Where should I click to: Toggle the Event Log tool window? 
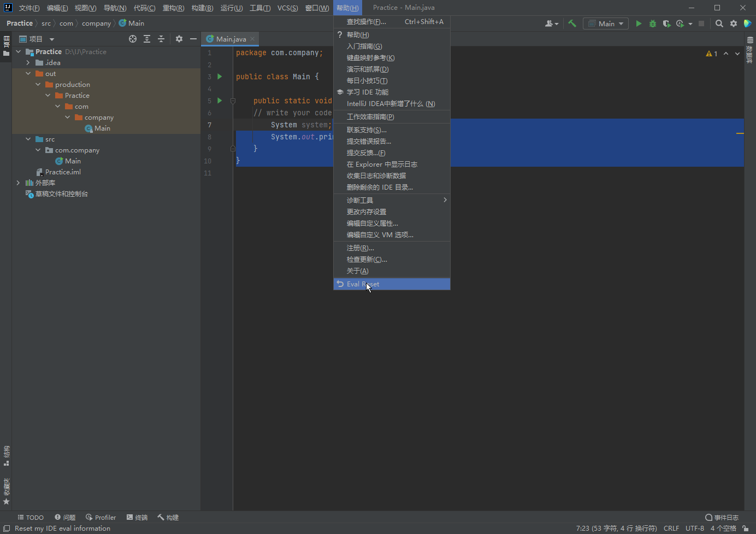722,518
